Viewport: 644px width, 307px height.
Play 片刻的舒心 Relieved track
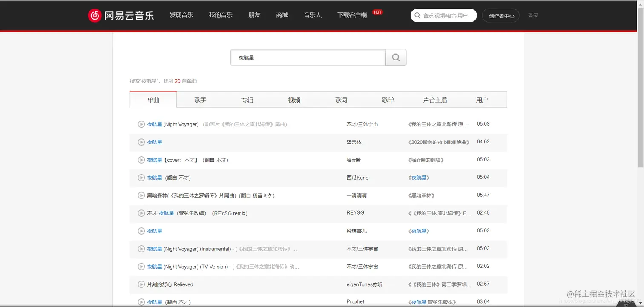[141, 284]
